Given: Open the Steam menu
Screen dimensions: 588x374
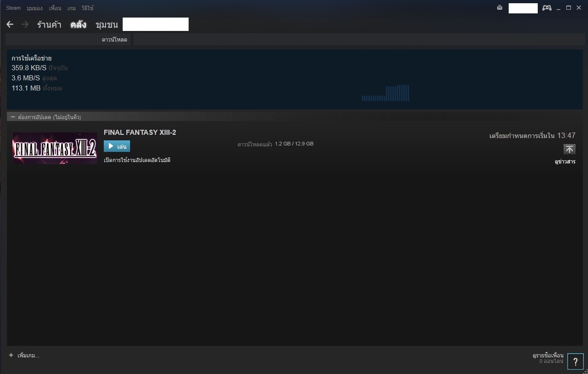Looking at the screenshot, I should point(13,8).
